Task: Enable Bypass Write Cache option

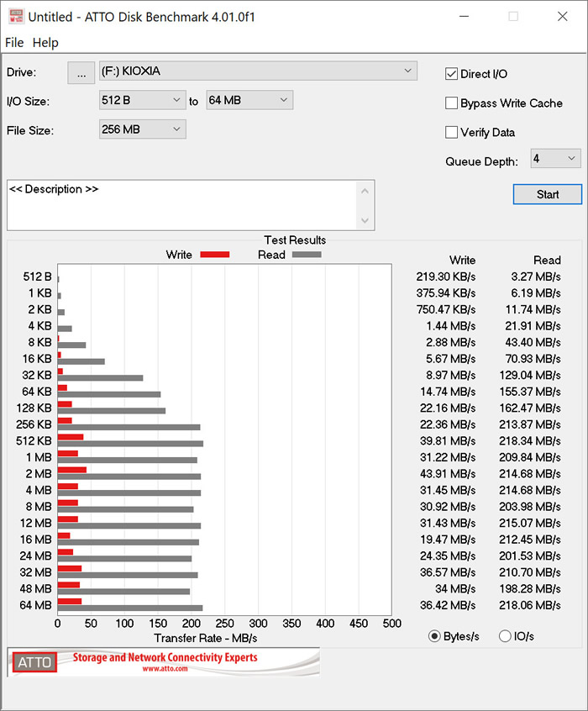Action: (452, 103)
